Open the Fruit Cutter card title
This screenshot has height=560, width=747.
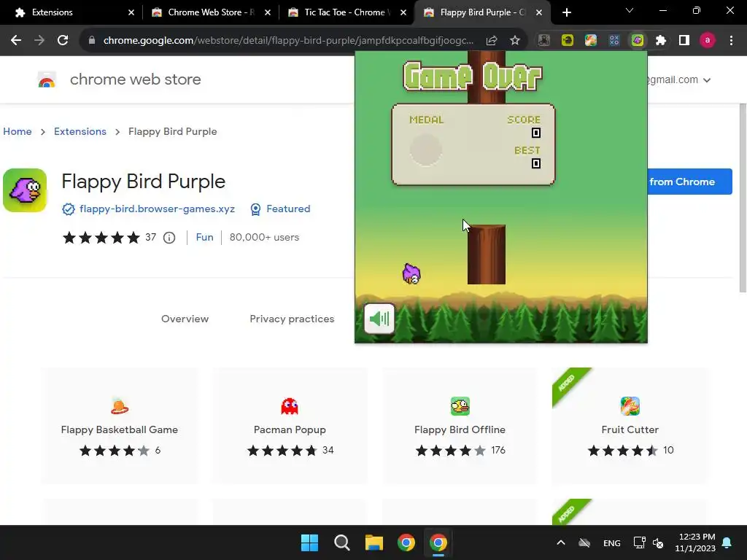630,429
